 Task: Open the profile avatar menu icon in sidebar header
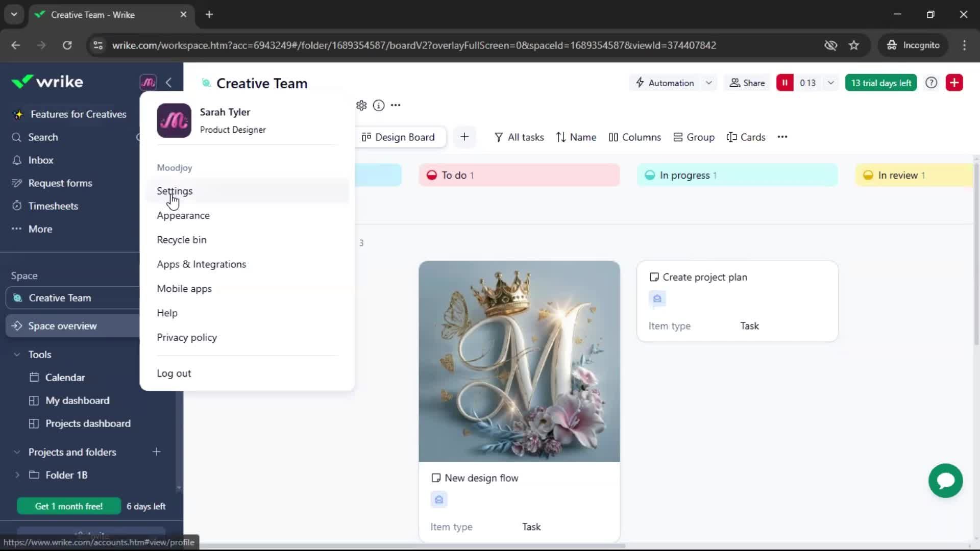148,82
